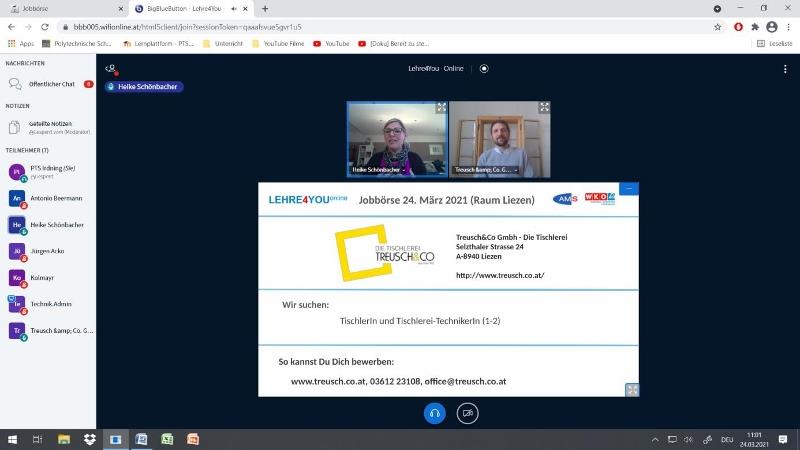The image size is (800, 450).
Task: Click the Treusch & Co webcam thumbnail
Action: [499, 139]
